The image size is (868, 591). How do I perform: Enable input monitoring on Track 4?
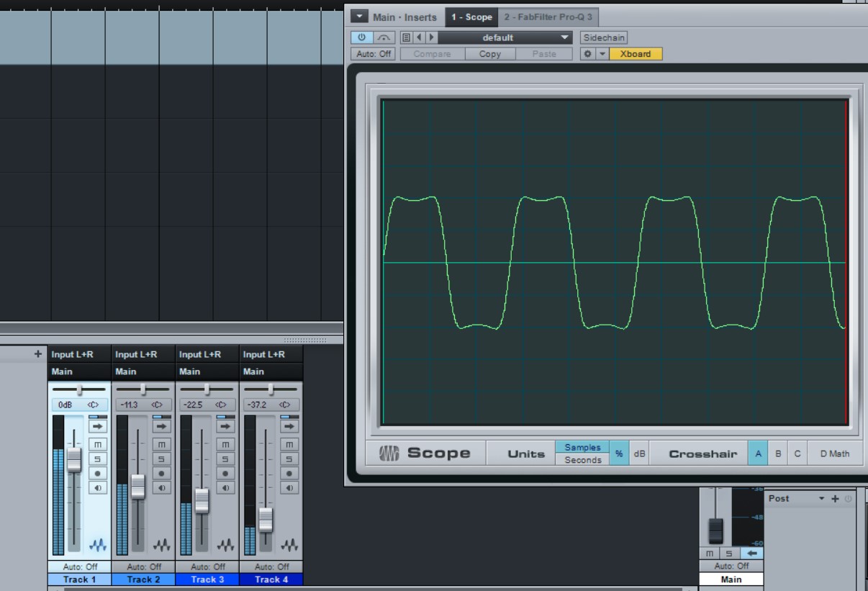289,487
